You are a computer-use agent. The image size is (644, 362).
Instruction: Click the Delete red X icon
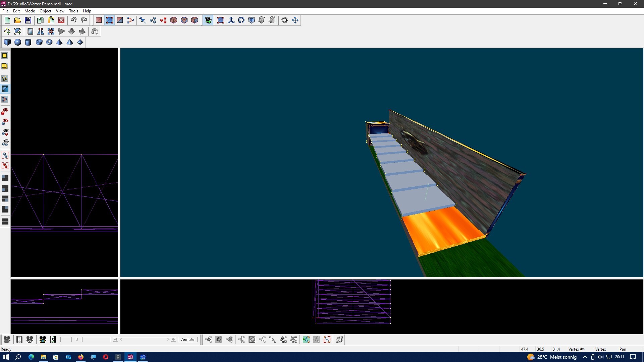coord(61,20)
